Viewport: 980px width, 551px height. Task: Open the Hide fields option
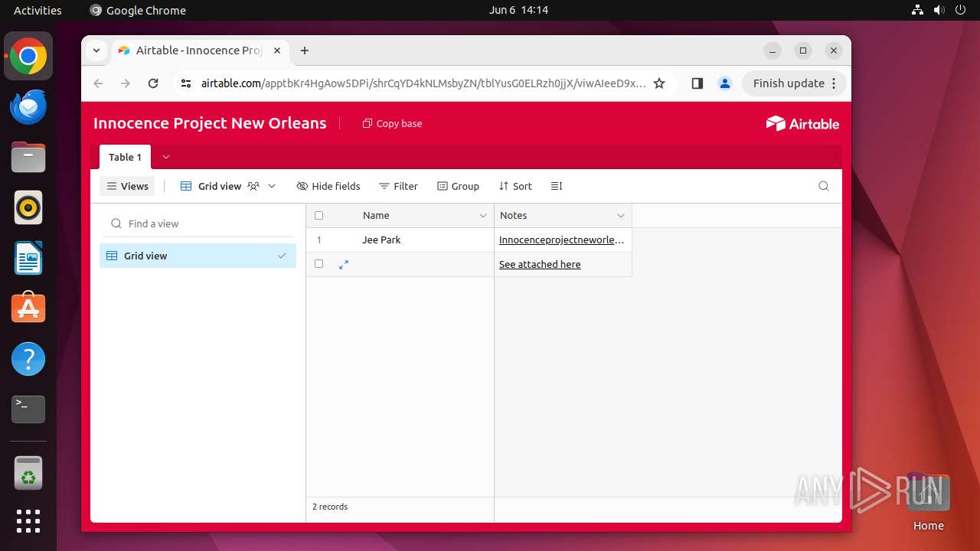point(328,186)
